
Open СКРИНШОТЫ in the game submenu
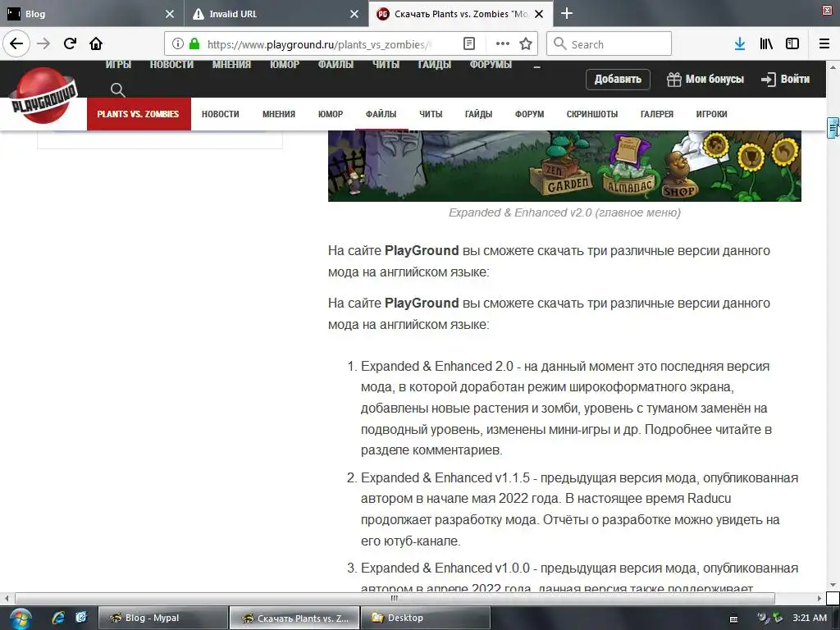[592, 114]
